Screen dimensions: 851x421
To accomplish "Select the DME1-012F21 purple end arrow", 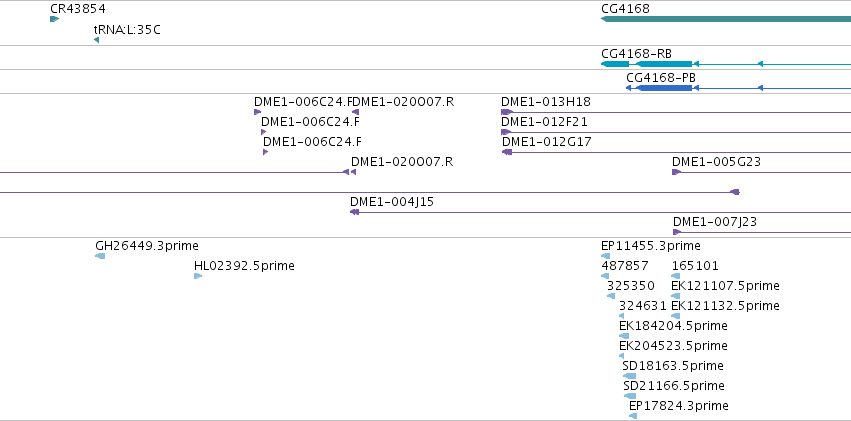I will [x=506, y=132].
